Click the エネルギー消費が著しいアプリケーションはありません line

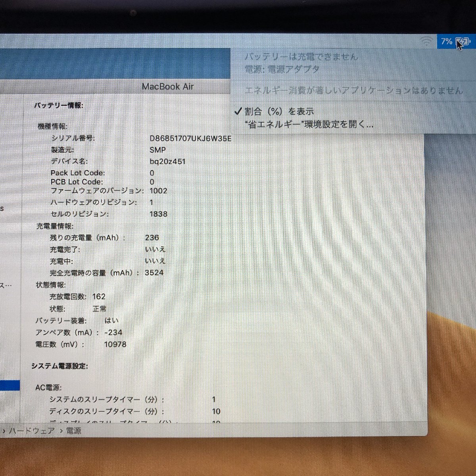point(354,91)
